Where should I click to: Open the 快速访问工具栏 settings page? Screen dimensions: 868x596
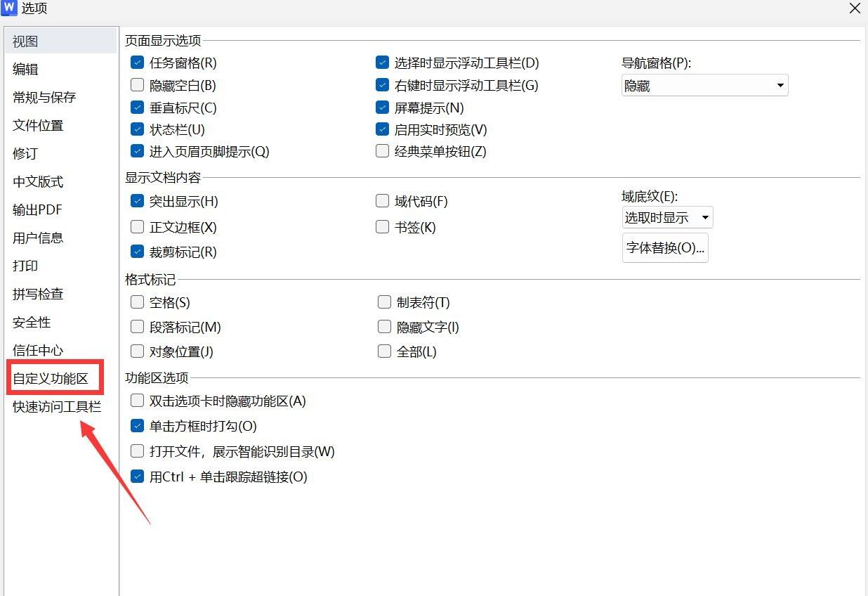58,406
